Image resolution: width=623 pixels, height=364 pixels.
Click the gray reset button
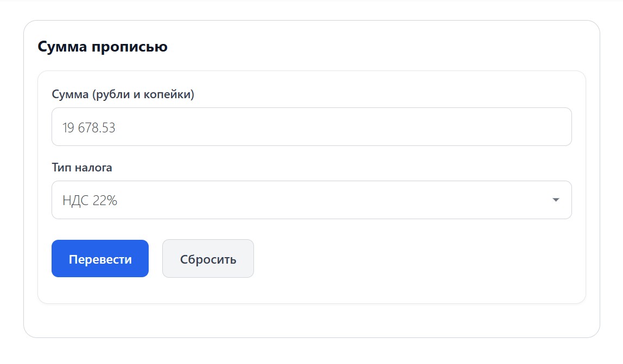tap(208, 258)
